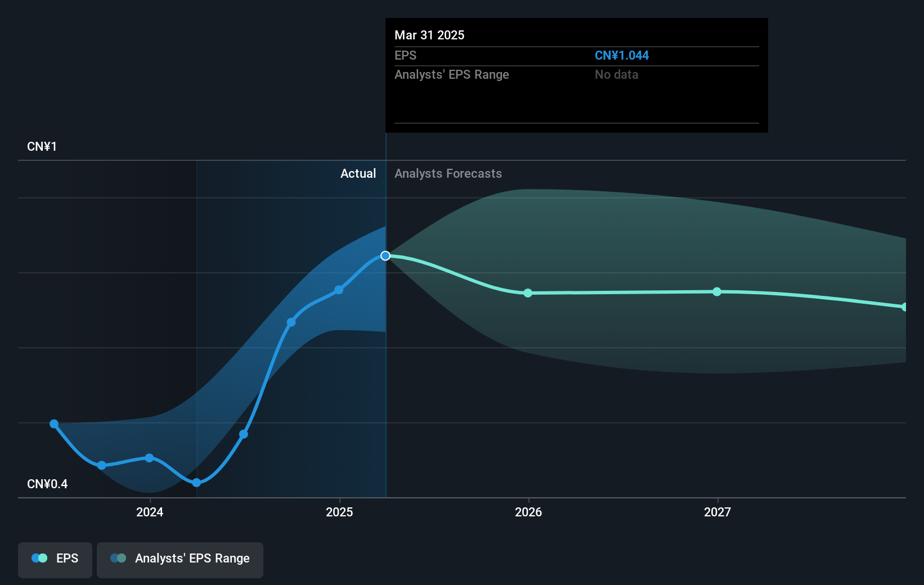Toggle the EPS legend series
This screenshot has height=585, width=924.
pyautogui.click(x=55, y=560)
